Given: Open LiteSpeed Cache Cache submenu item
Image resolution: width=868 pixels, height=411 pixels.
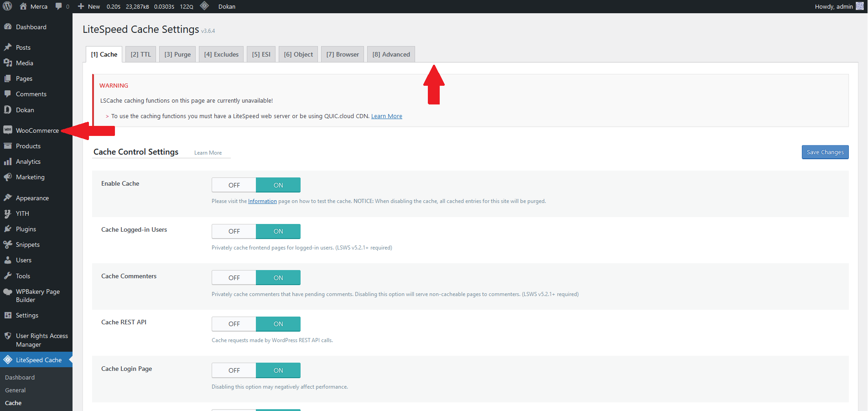Looking at the screenshot, I should click(13, 403).
